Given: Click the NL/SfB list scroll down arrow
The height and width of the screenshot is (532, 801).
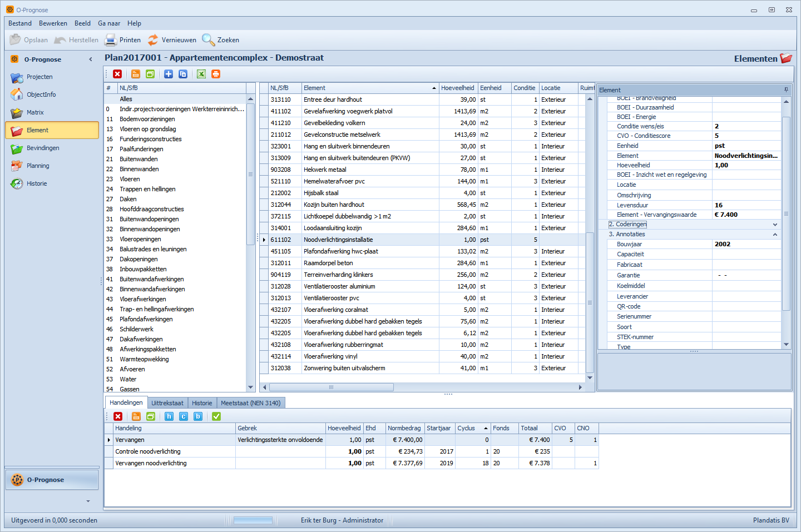Looking at the screenshot, I should tap(250, 387).
